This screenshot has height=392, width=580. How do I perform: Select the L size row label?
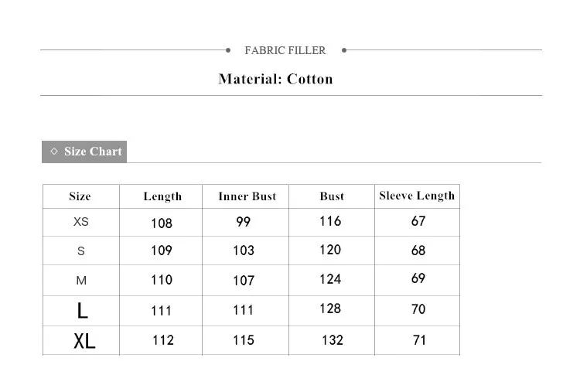tap(83, 310)
